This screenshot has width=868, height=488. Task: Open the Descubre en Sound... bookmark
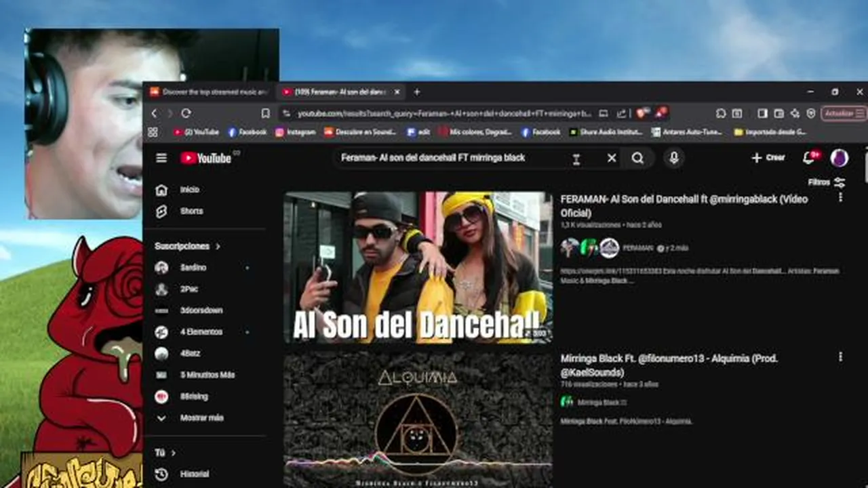pyautogui.click(x=360, y=132)
